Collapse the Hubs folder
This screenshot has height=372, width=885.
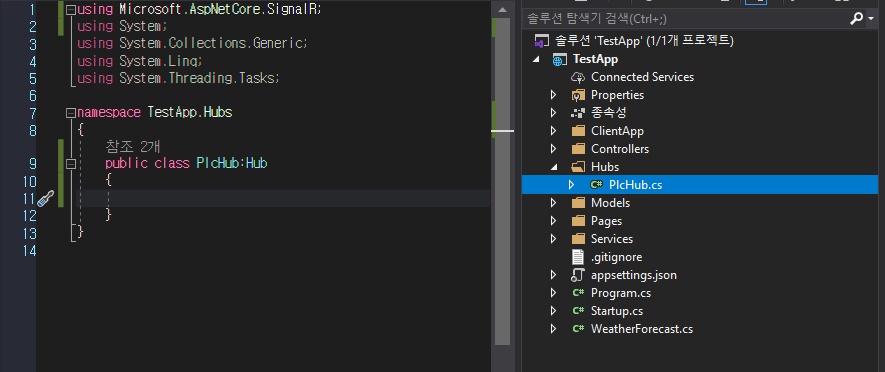(554, 167)
